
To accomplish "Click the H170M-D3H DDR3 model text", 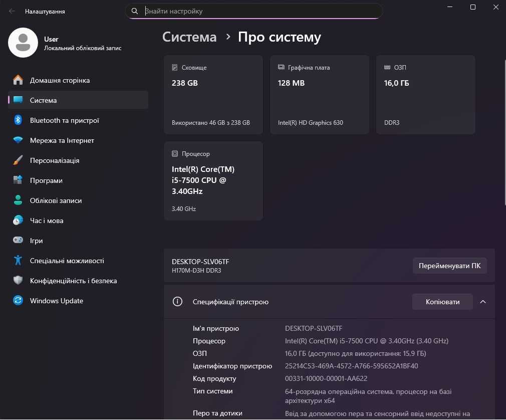I will tap(196, 270).
